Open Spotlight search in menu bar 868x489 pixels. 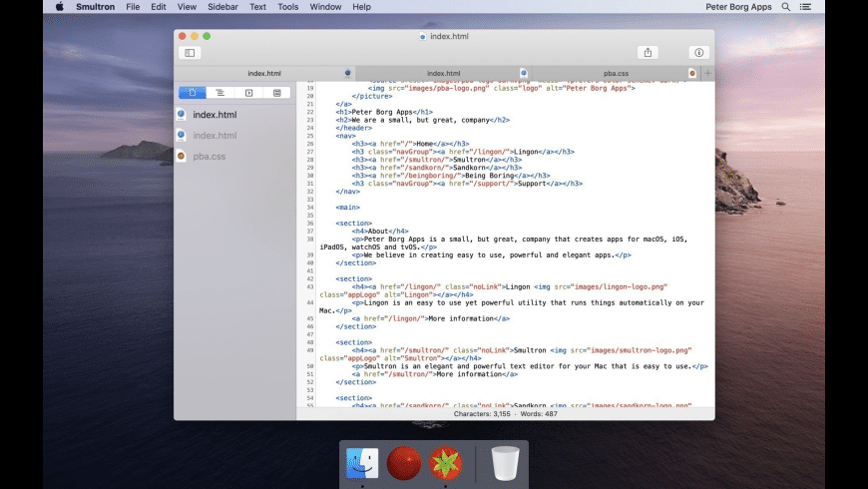[785, 7]
